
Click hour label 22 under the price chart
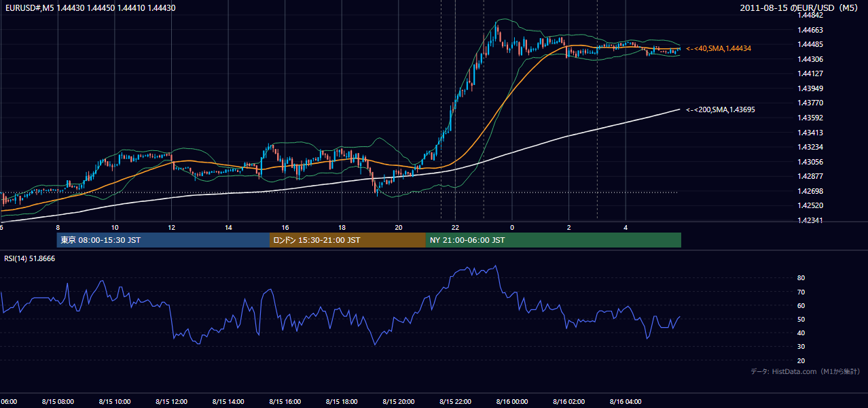[455, 227]
